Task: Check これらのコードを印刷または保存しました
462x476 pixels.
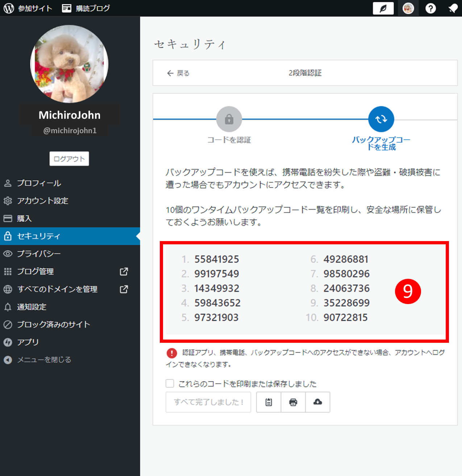Action: pyautogui.click(x=170, y=383)
